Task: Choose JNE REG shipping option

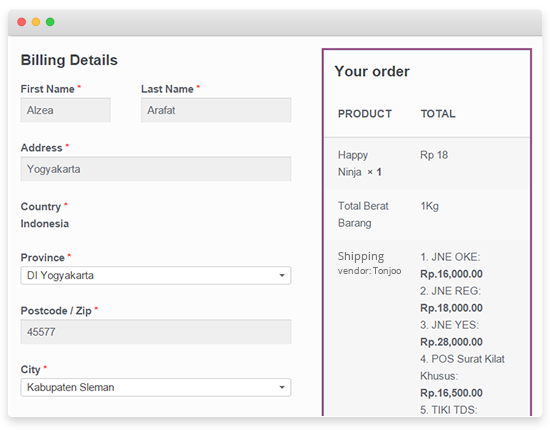Action: coord(451,300)
